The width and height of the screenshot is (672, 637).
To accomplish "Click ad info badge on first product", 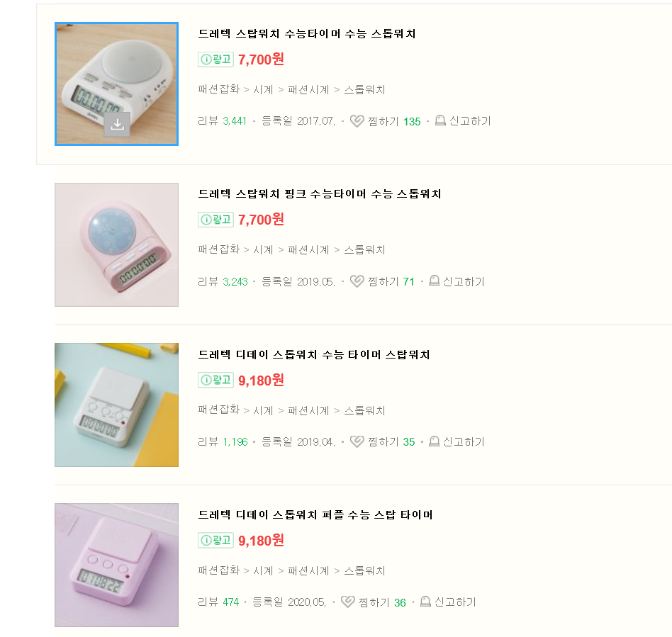I will 215,60.
